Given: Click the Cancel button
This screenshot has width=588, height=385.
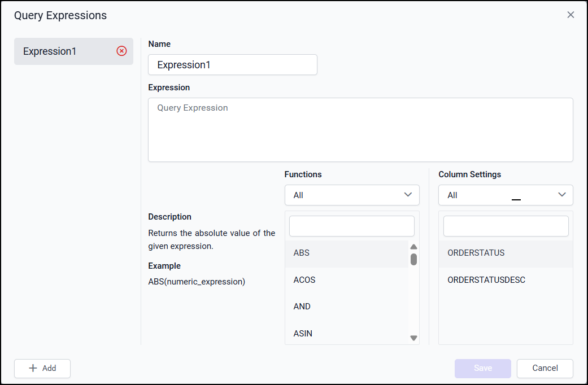Looking at the screenshot, I should (545, 368).
